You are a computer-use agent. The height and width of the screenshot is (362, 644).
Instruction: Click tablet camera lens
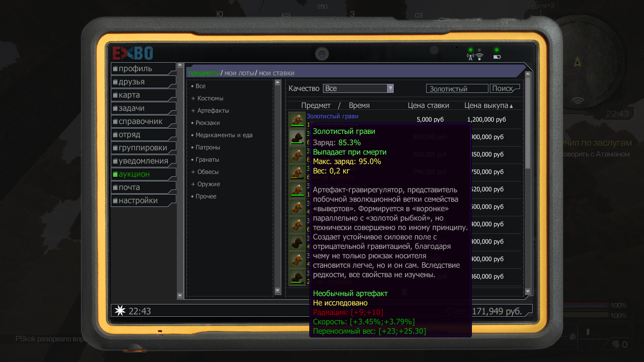click(x=322, y=54)
